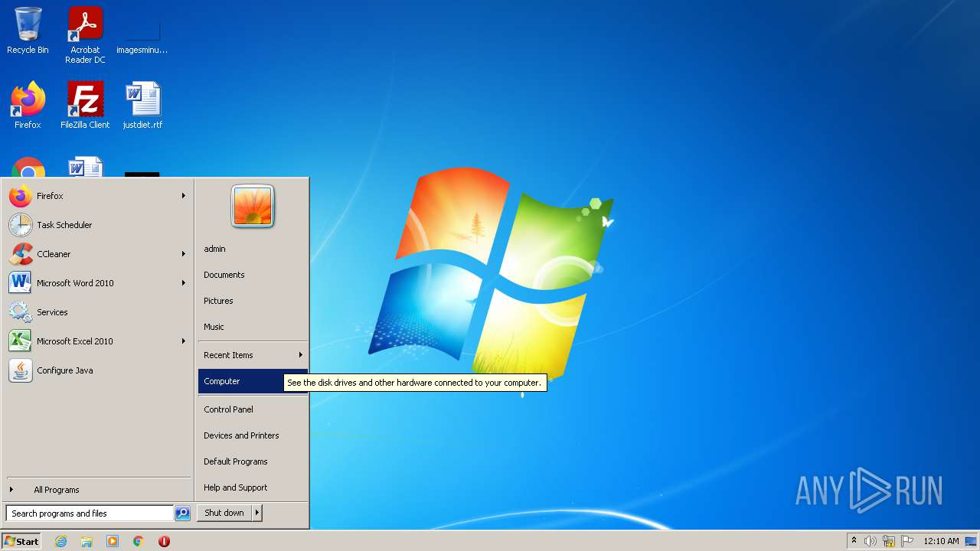The image size is (980, 551).
Task: Launch Task Scheduler from Start menu
Action: (97, 225)
